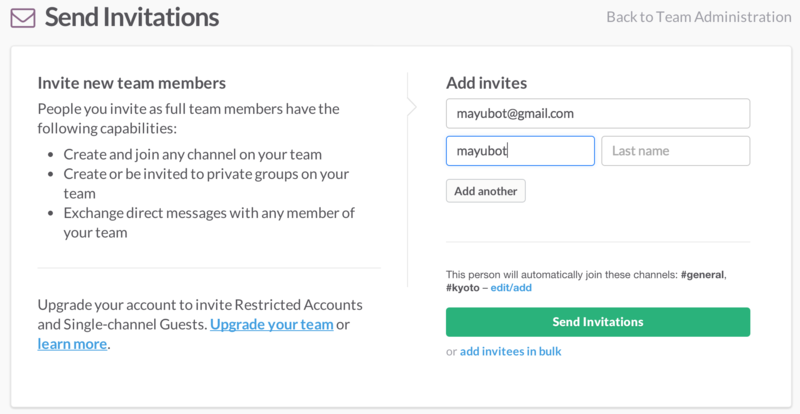Select the Last name input field
This screenshot has width=800, height=414.
[x=675, y=151]
